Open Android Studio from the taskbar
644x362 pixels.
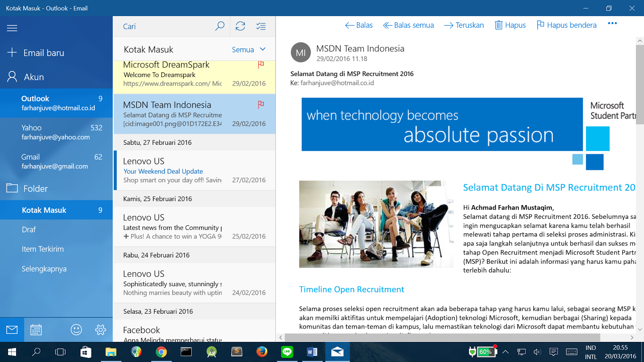pos(211,352)
